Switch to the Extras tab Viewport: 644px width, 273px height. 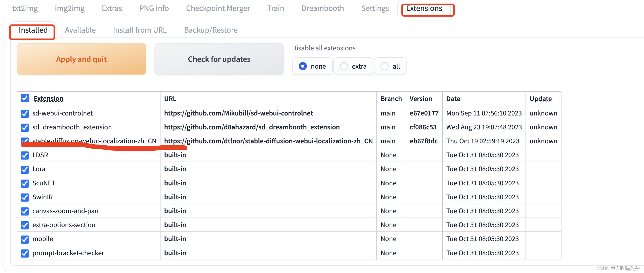[112, 8]
